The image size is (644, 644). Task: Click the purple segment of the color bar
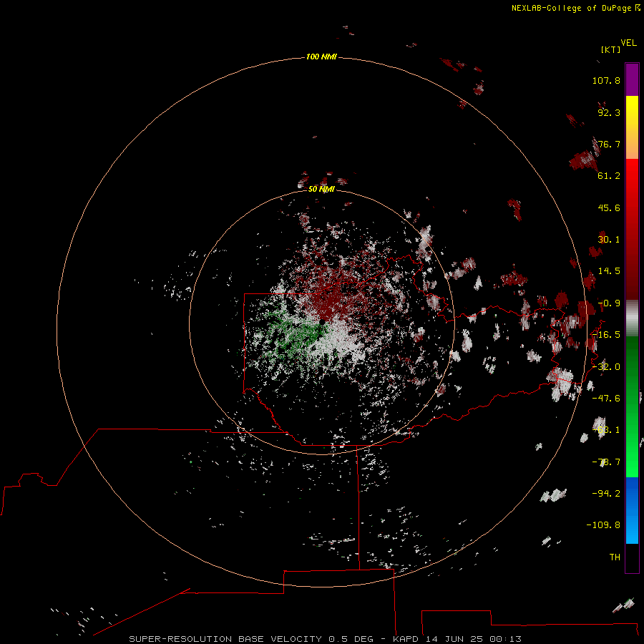pos(632,79)
